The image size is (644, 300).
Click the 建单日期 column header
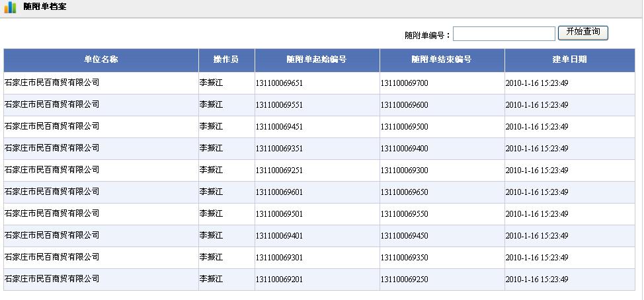569,59
